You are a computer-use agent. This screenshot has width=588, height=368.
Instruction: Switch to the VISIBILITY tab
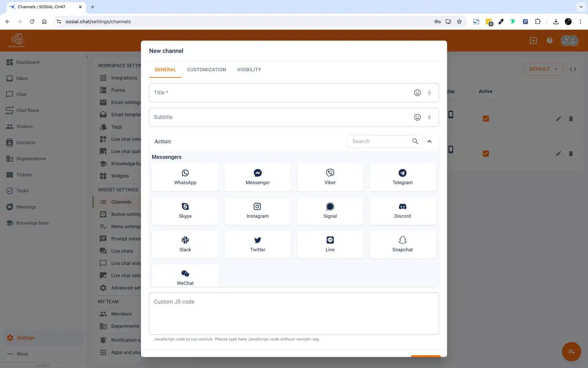coord(249,70)
